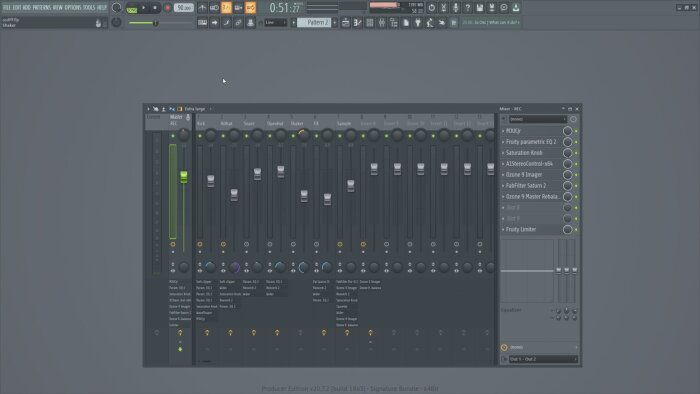Click the FX track volume fader handle
Image resolution: width=700 pixels, height=394 pixels.
pyautogui.click(x=327, y=199)
